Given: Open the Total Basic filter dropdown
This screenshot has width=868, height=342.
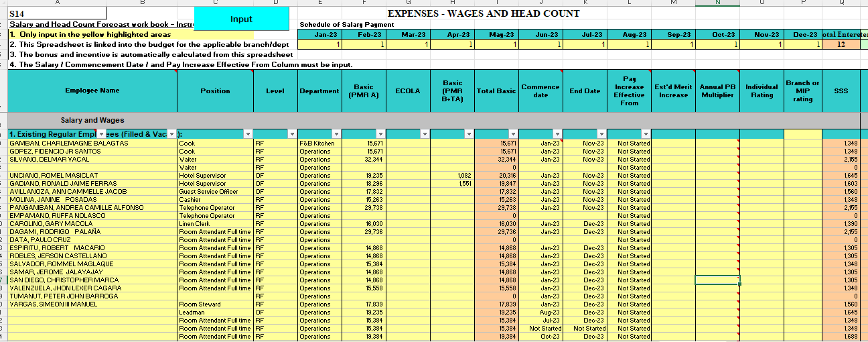Looking at the screenshot, I should [x=513, y=134].
